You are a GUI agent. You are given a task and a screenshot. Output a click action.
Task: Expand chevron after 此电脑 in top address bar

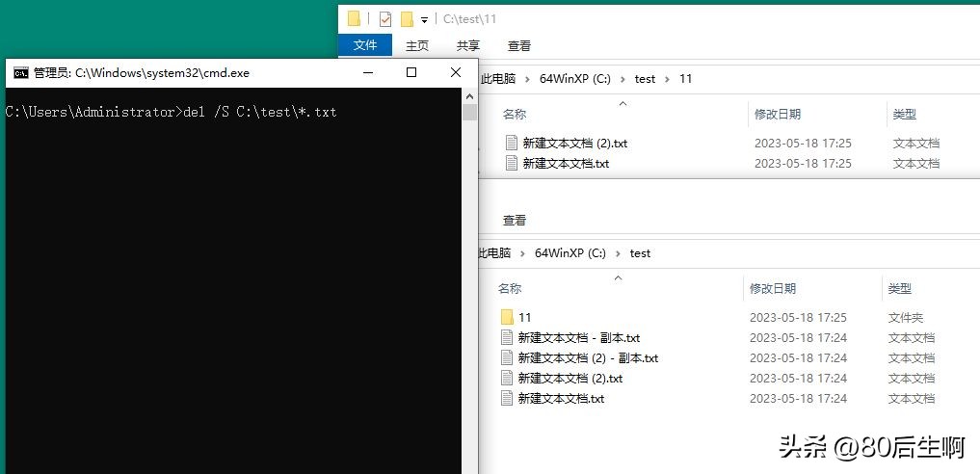[x=527, y=79]
